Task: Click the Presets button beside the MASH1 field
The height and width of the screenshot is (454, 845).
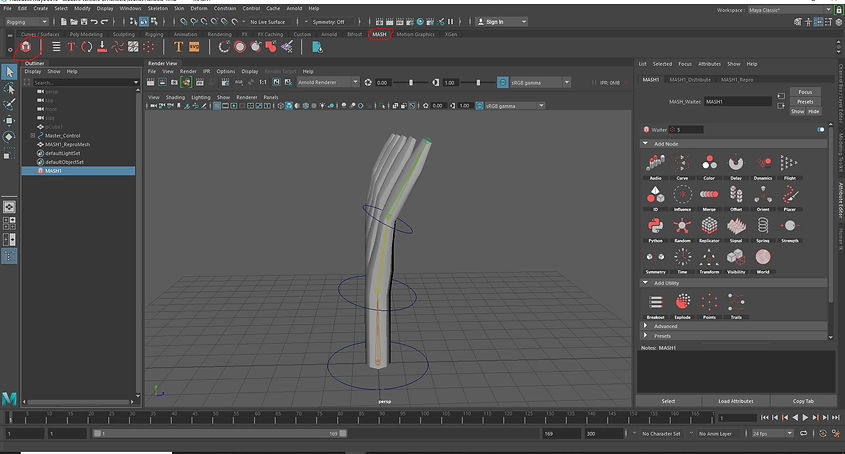Action: [x=805, y=101]
